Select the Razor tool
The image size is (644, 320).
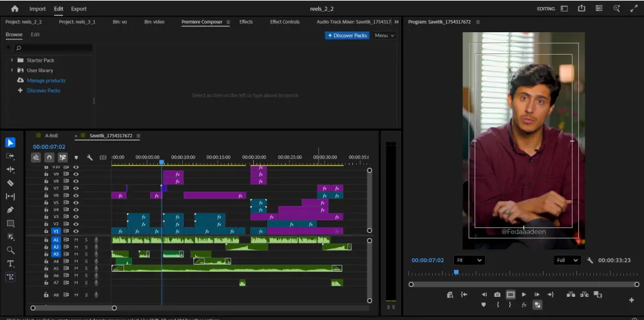(x=10, y=183)
